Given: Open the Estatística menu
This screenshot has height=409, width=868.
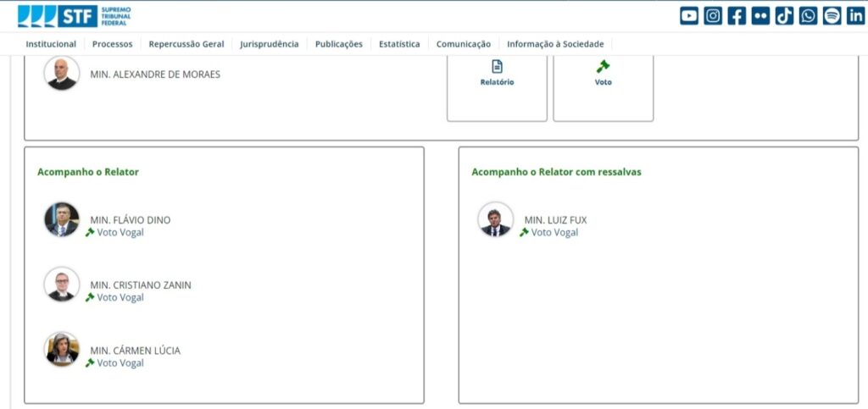Looking at the screenshot, I should (x=399, y=44).
